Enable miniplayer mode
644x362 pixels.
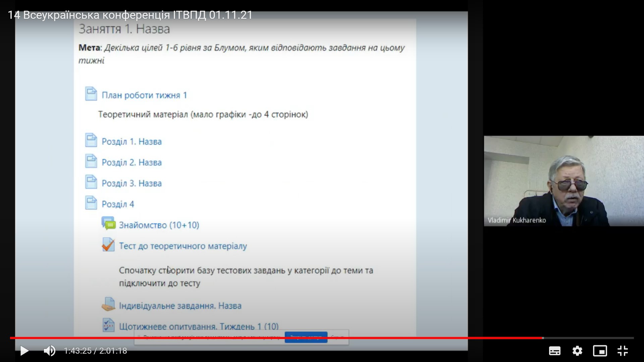[600, 351]
